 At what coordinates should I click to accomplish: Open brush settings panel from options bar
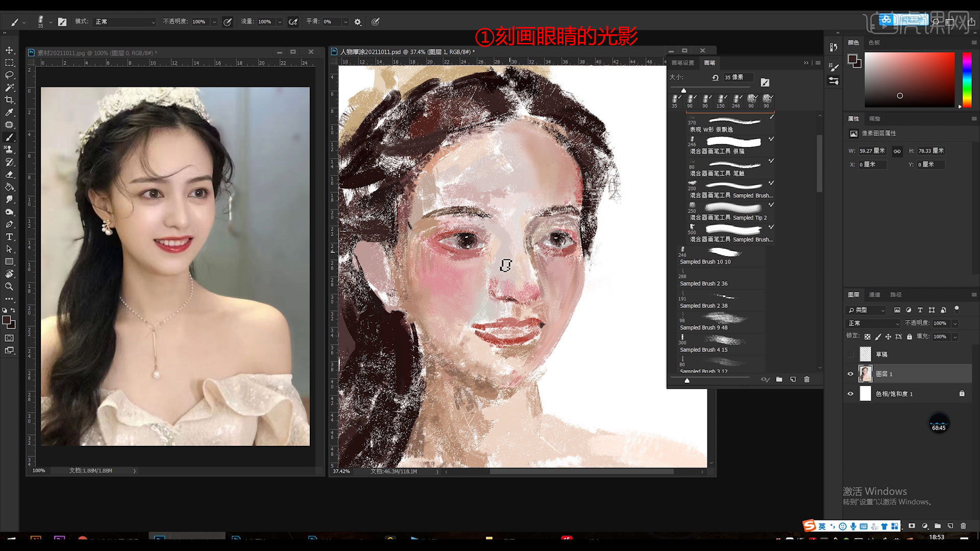[62, 22]
